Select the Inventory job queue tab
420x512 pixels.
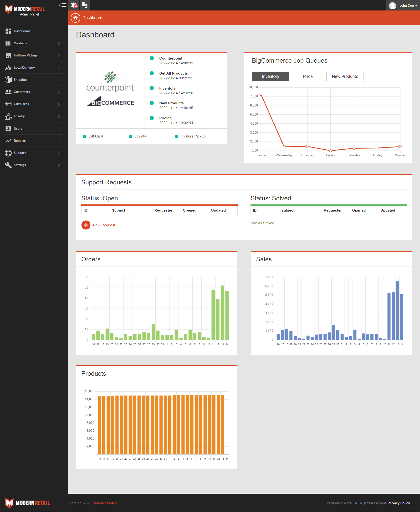270,76
